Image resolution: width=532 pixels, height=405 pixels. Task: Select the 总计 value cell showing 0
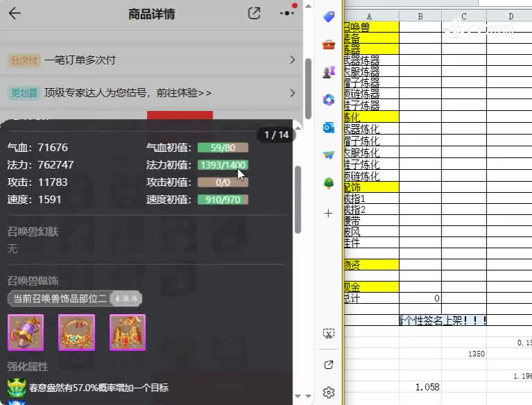[420, 298]
